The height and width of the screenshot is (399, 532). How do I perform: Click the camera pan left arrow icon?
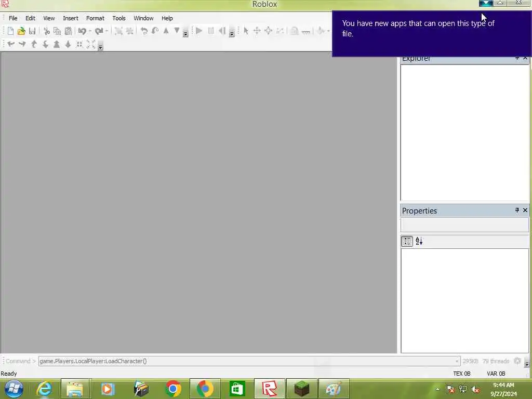(11, 44)
